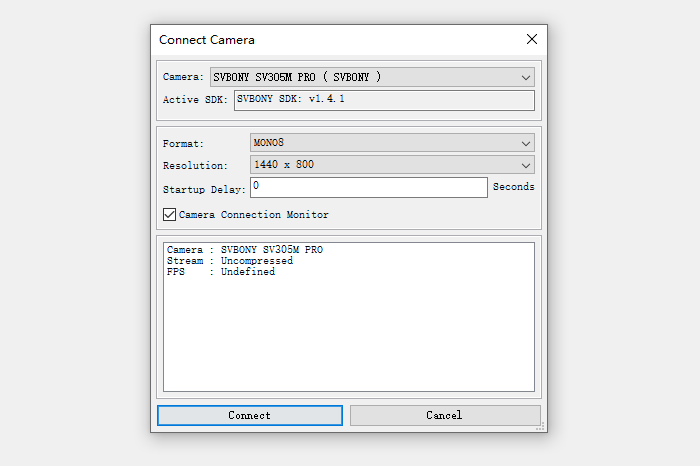Screen dimensions: 700x466
Task: Click the Resolution combo box arrow
Action: [526, 165]
